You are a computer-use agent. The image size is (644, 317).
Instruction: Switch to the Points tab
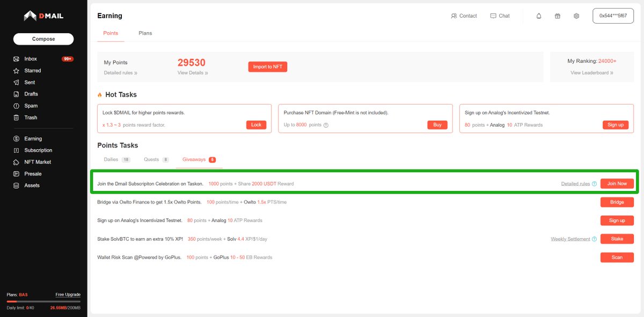tap(111, 33)
